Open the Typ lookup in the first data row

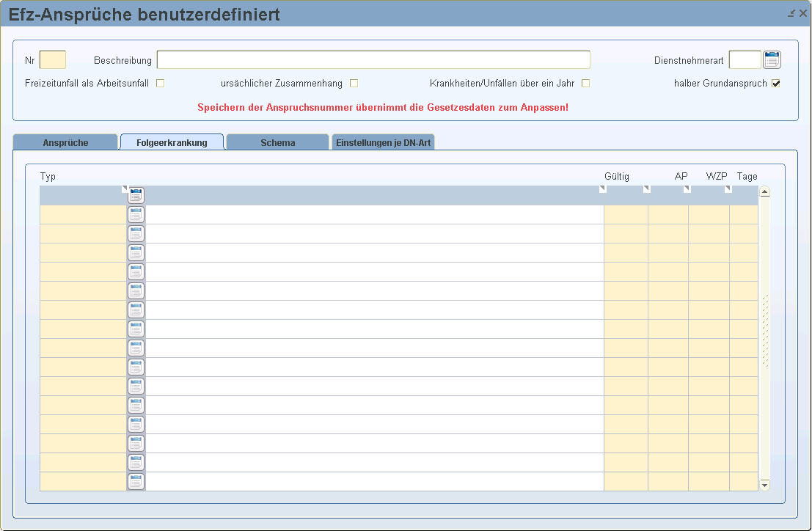tap(136, 215)
